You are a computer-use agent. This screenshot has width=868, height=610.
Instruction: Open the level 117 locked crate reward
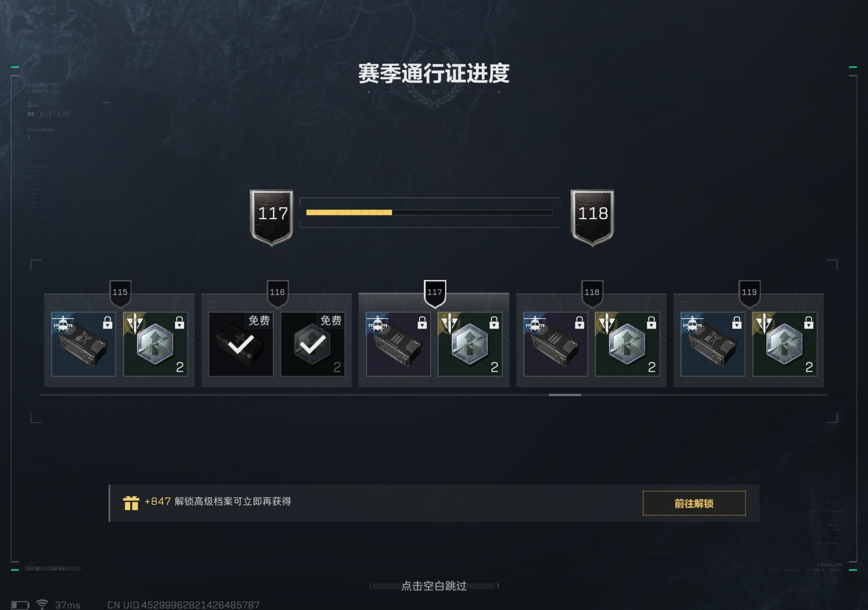point(398,344)
